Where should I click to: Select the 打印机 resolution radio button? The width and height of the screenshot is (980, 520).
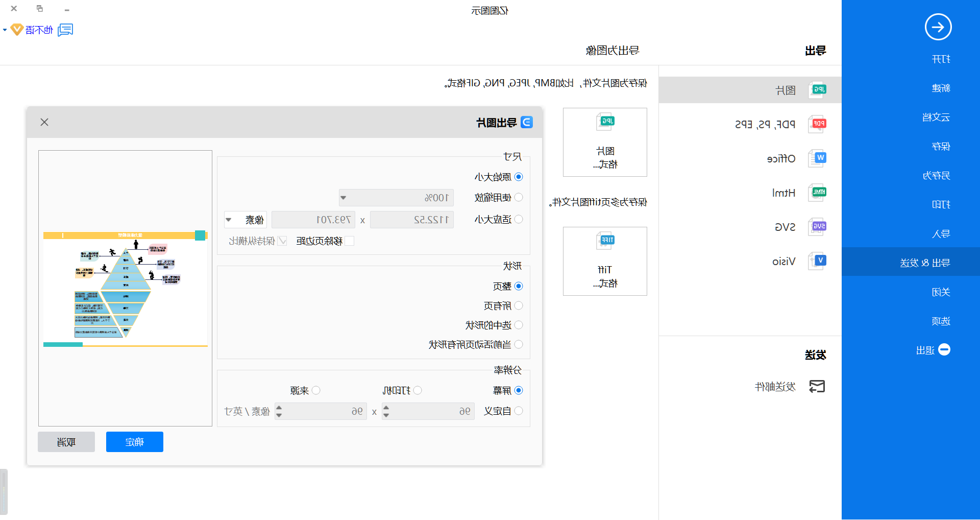tap(418, 390)
